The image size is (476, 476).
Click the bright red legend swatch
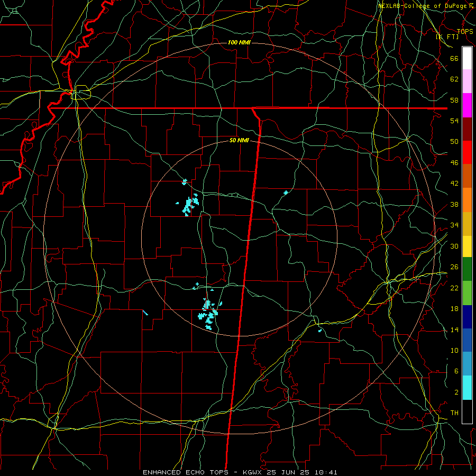467,152
